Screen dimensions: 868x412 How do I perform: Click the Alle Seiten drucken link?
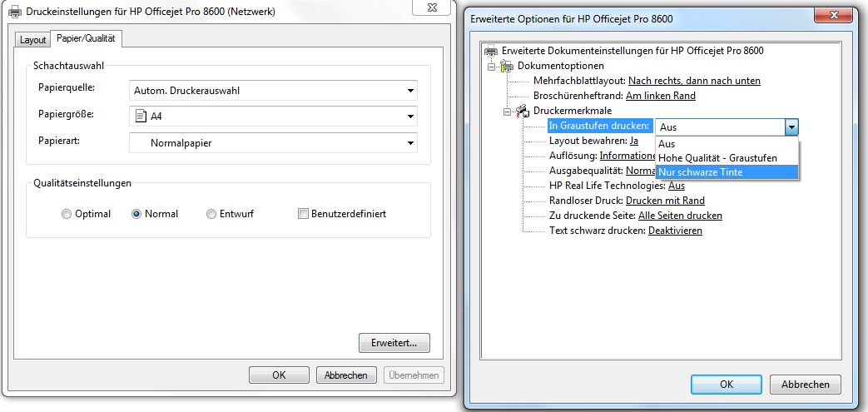pos(681,216)
